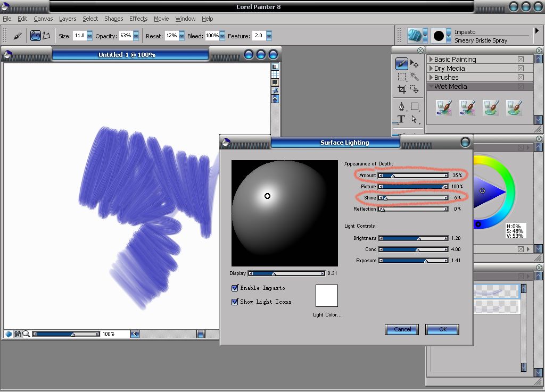
Task: Open the Feature value dropdown
Action: pos(269,36)
